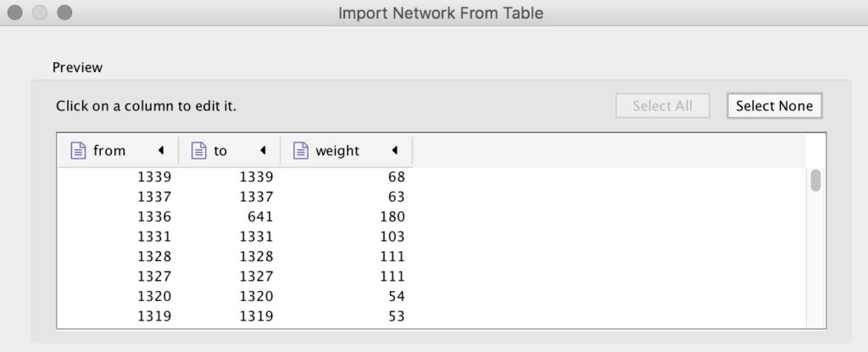The width and height of the screenshot is (868, 352).
Task: Select weight value 68 in first row
Action: pos(396,176)
